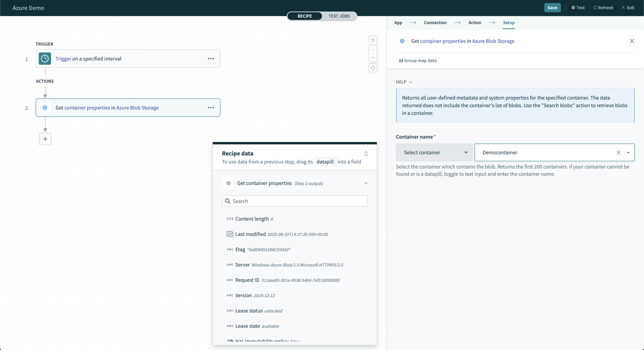Viewport: 644px width, 350px height.
Task: Click the fit-to-screen canvas icon
Action: 373,68
